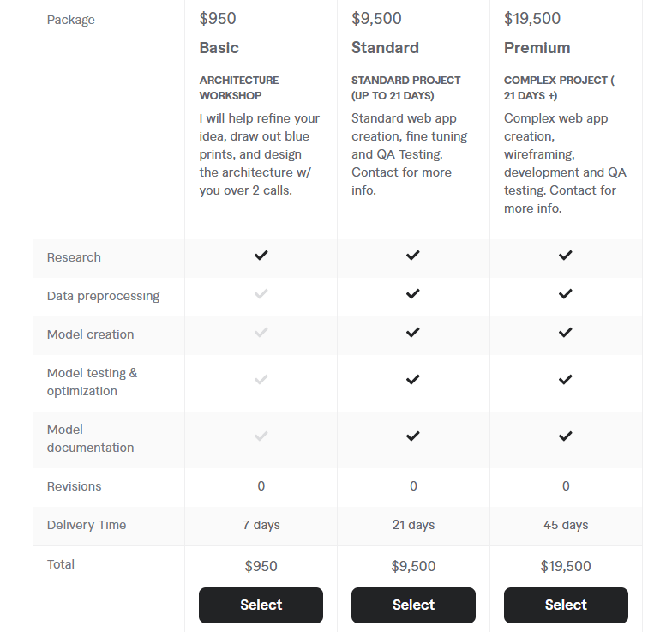Viewport: 672px width, 632px height.
Task: Select the Premium package button
Action: coord(566,605)
